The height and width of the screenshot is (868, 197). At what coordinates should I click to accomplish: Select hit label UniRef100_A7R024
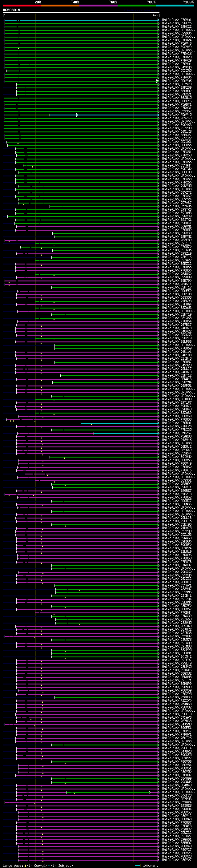tap(176, 40)
